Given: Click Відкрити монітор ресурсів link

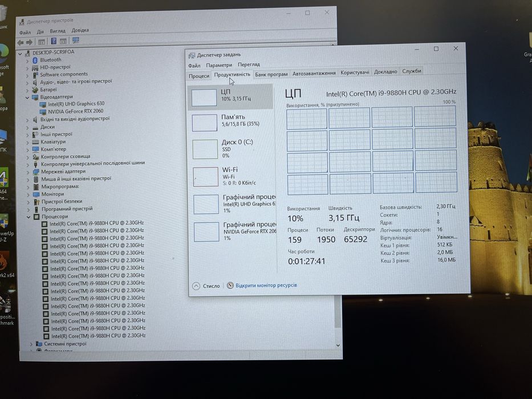Looking at the screenshot, I should coord(266,285).
